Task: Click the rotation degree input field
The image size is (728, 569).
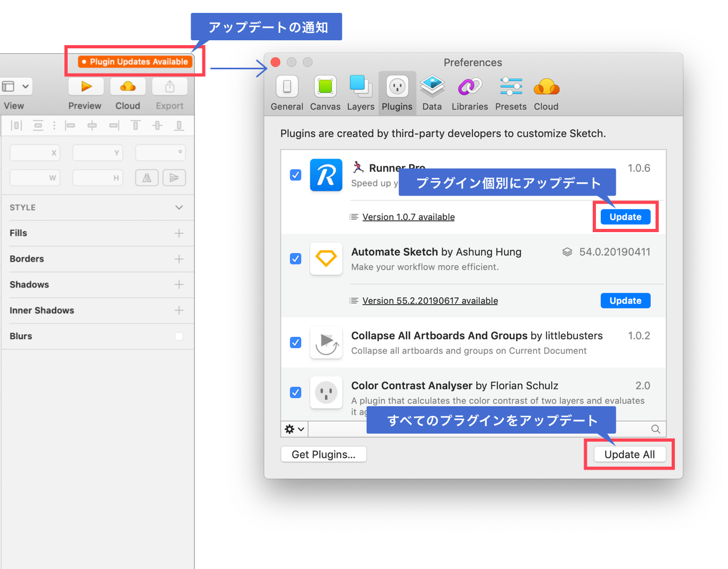Action: (x=161, y=153)
